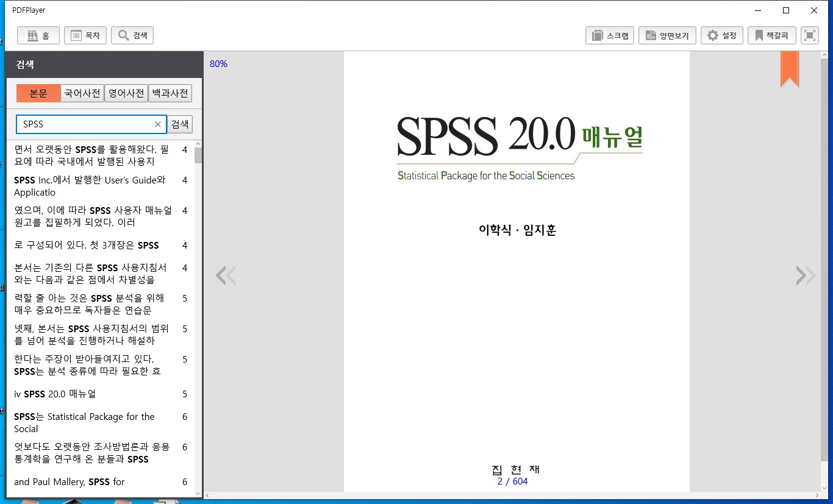This screenshot has height=504, width=833.
Task: Open the 책갈피 bookmark list
Action: [x=772, y=35]
